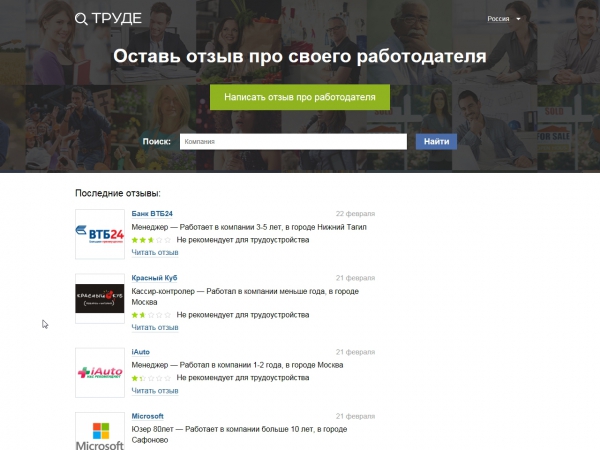Open the Красный Куб logo thumbnail
This screenshot has height=450, width=600.
pyautogui.click(x=100, y=298)
